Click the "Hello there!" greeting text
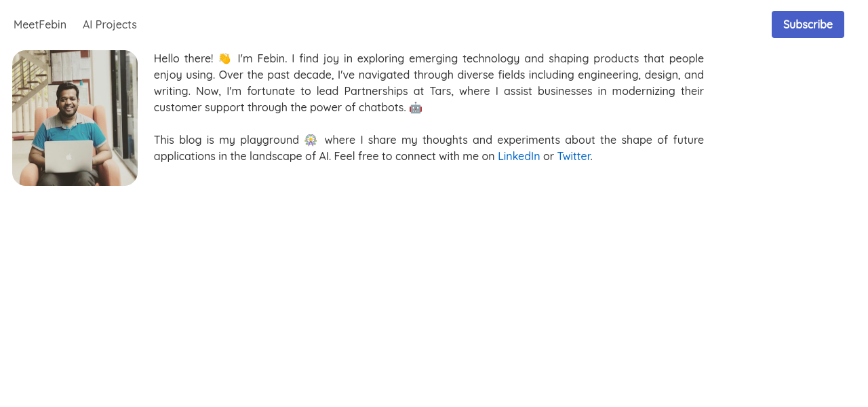 (183, 58)
